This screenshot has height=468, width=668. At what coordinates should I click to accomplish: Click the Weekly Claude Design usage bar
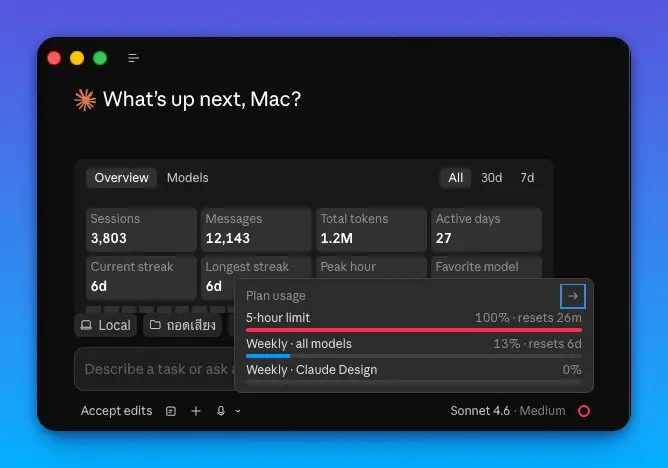(x=414, y=382)
